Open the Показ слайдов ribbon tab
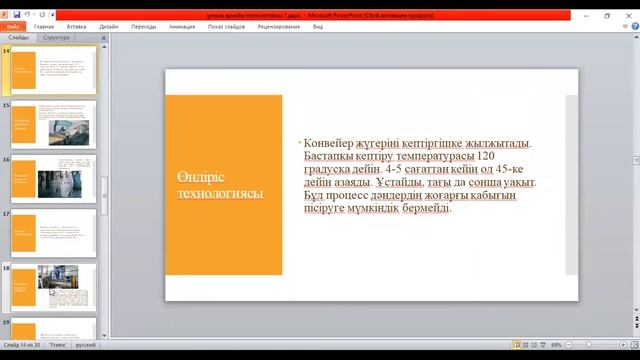The image size is (640, 360). click(x=226, y=27)
